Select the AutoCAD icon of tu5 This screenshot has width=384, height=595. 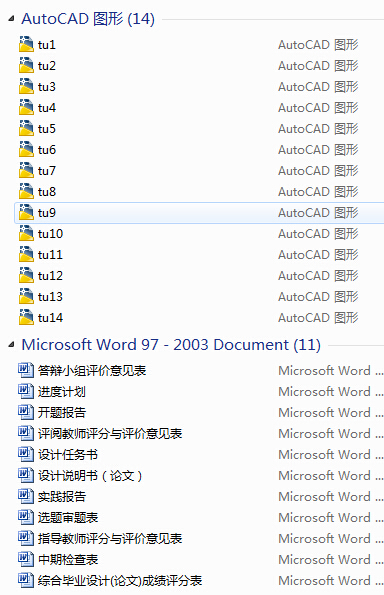(26, 128)
